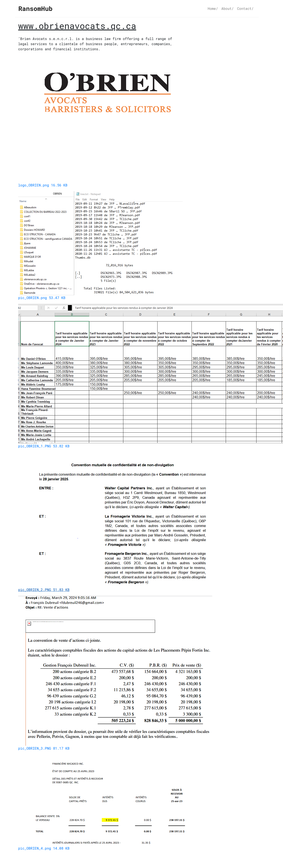Click the RansomHub site title

click(35, 9)
